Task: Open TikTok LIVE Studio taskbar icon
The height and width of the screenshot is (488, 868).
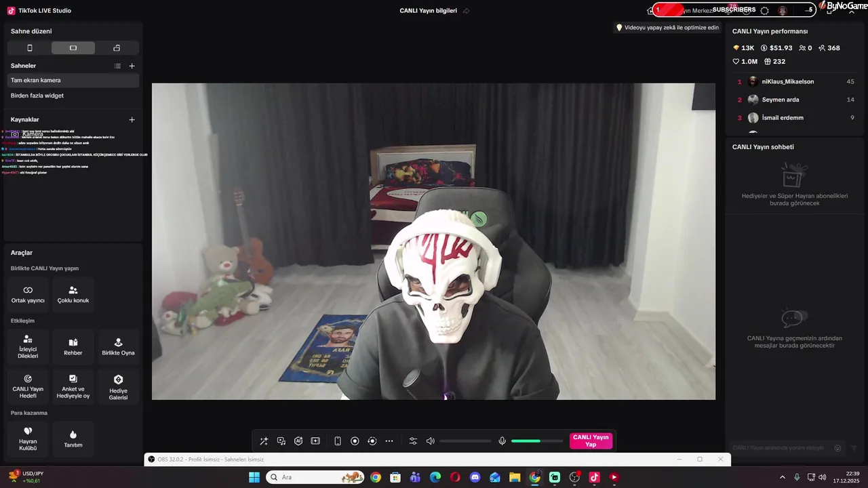Action: tap(594, 477)
